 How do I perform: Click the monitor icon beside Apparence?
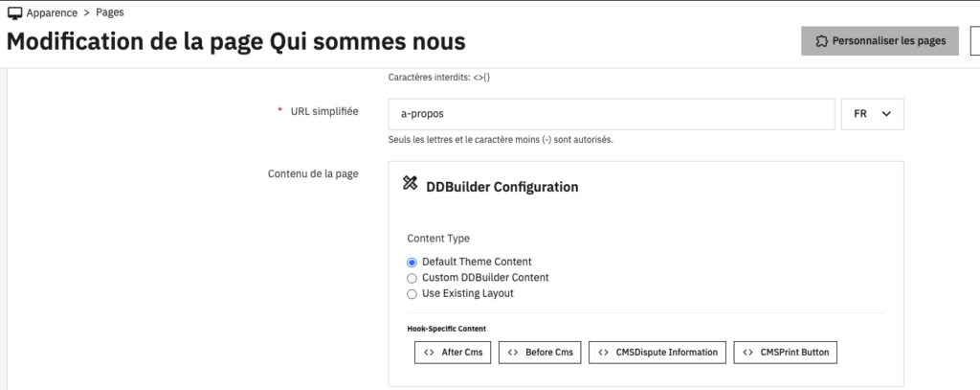(14, 13)
